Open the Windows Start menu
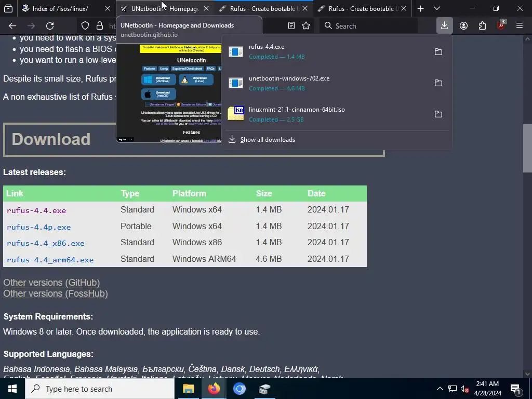Image resolution: width=532 pixels, height=399 pixels. 12,389
